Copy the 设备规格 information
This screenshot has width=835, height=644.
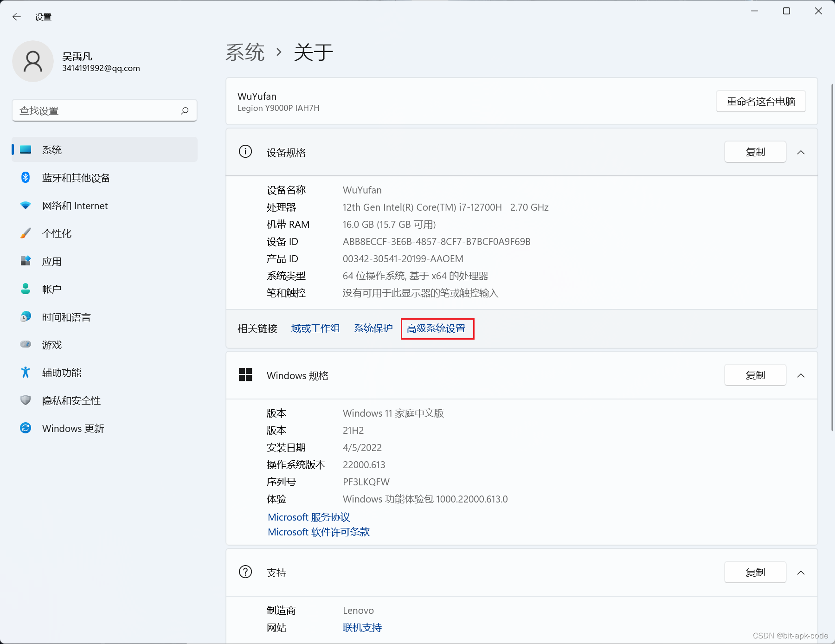coord(755,152)
